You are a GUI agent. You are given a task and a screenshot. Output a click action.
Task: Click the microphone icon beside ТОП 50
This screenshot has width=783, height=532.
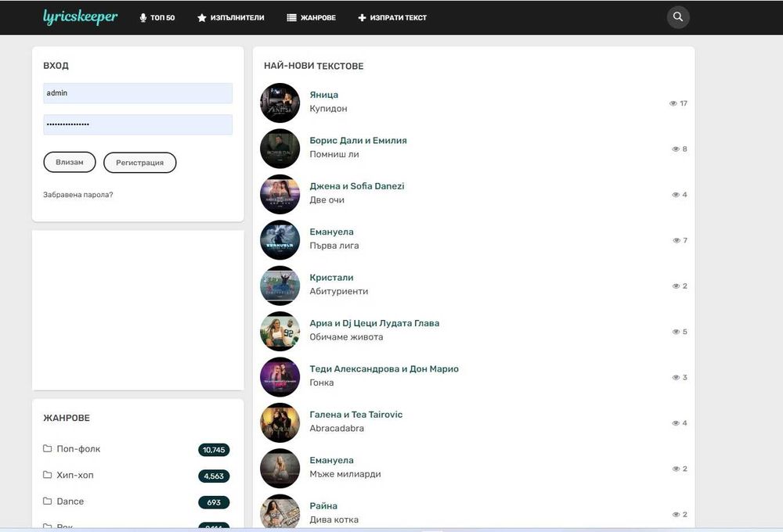(143, 18)
